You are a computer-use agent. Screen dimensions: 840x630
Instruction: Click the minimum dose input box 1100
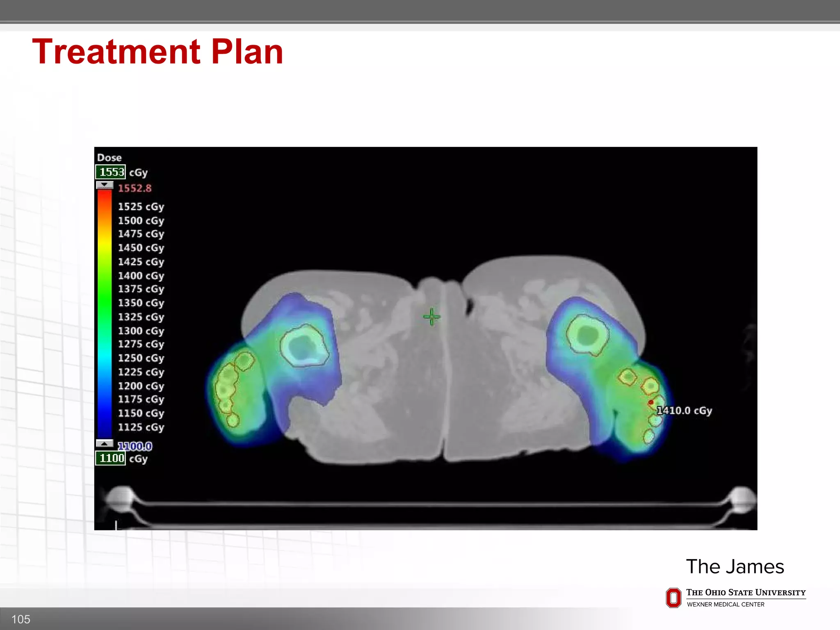pos(110,458)
